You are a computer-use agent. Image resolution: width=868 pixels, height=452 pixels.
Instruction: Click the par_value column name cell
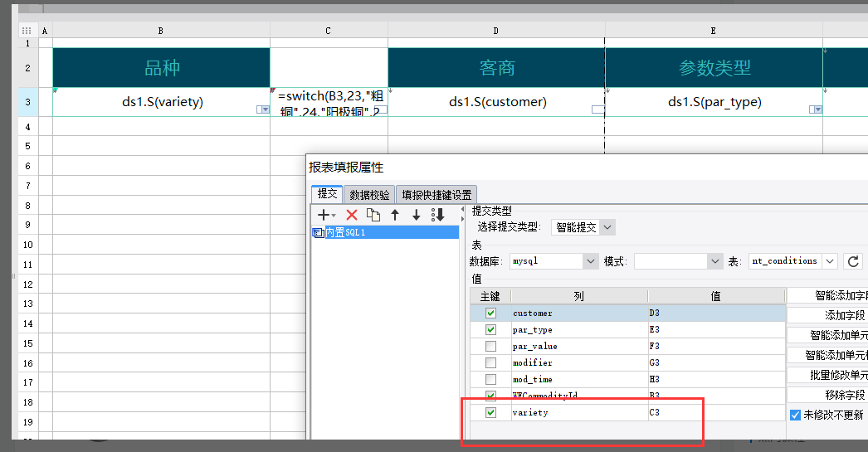pos(579,347)
